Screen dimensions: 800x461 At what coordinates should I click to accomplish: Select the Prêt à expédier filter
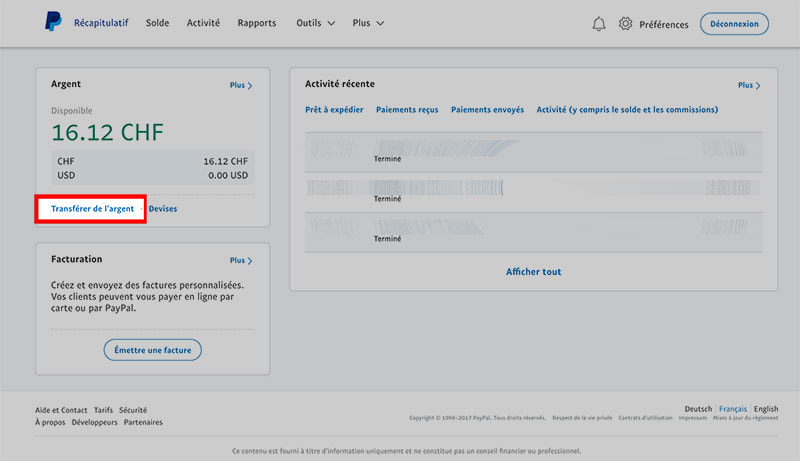[334, 110]
